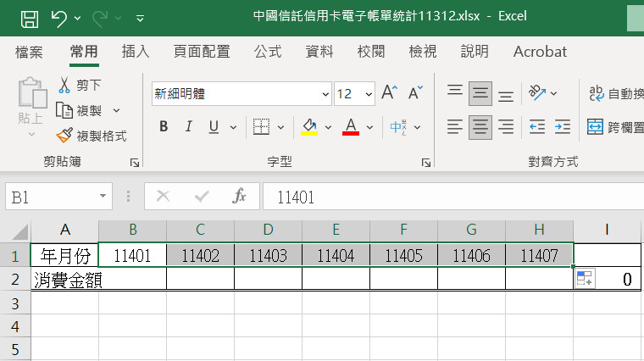Toggle Italic formatting
644x361 pixels.
tap(189, 127)
